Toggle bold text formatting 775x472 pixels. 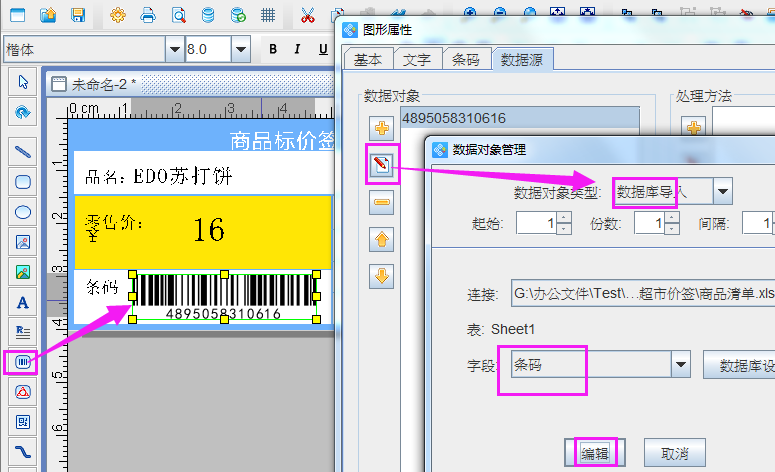tap(272, 49)
